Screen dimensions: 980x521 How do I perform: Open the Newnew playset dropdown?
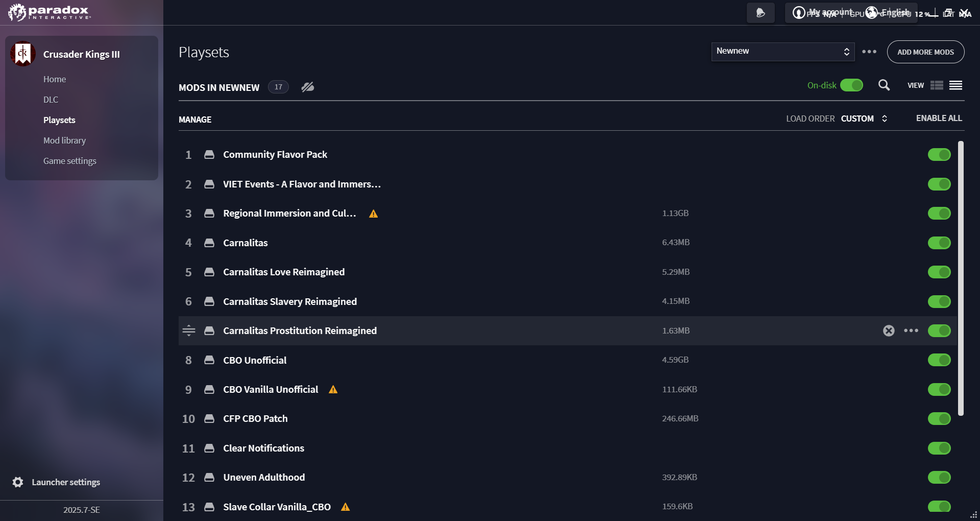click(x=783, y=52)
